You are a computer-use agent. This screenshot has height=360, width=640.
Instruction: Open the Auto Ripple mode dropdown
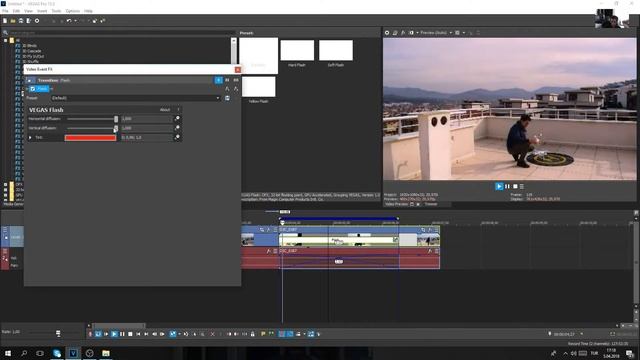coord(304,334)
